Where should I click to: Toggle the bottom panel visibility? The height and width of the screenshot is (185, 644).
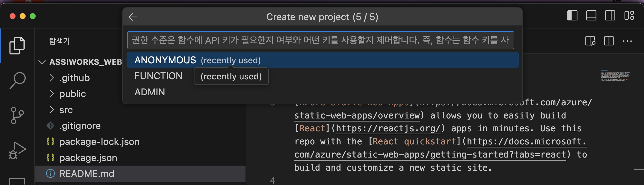(591, 16)
